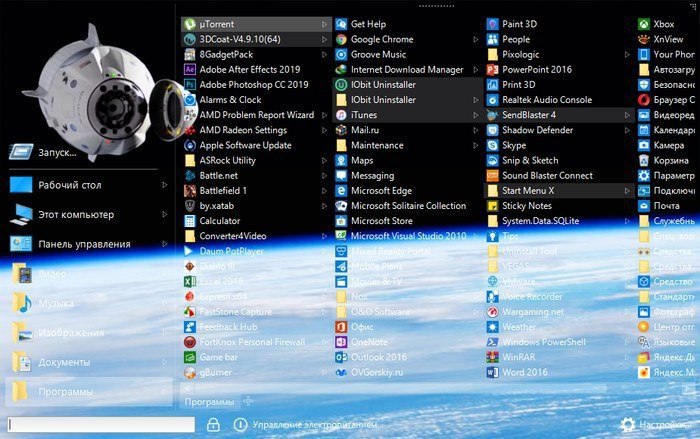This screenshot has height=439, width=700.
Task: Click the Xbox icon
Action: pyautogui.click(x=644, y=24)
